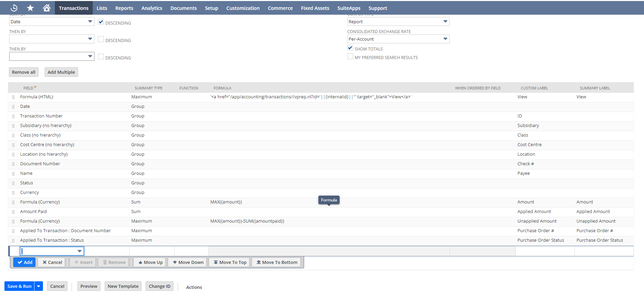Click Move To Bottom arrow button

pyautogui.click(x=276, y=262)
